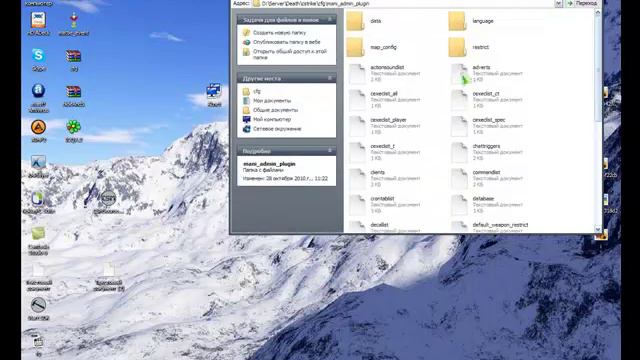Click the blue round 'a' desktop icon
Image resolution: width=640 pixels, height=360 pixels.
point(38,91)
